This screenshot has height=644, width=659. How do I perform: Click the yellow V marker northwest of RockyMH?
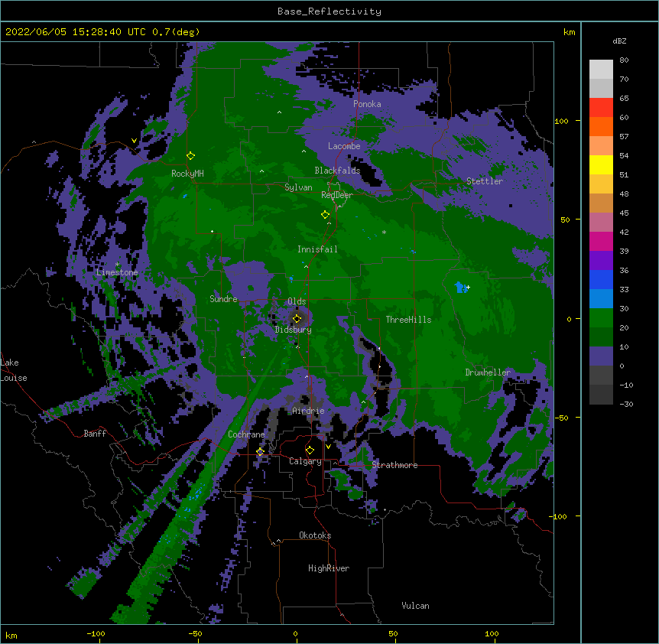[134, 141]
